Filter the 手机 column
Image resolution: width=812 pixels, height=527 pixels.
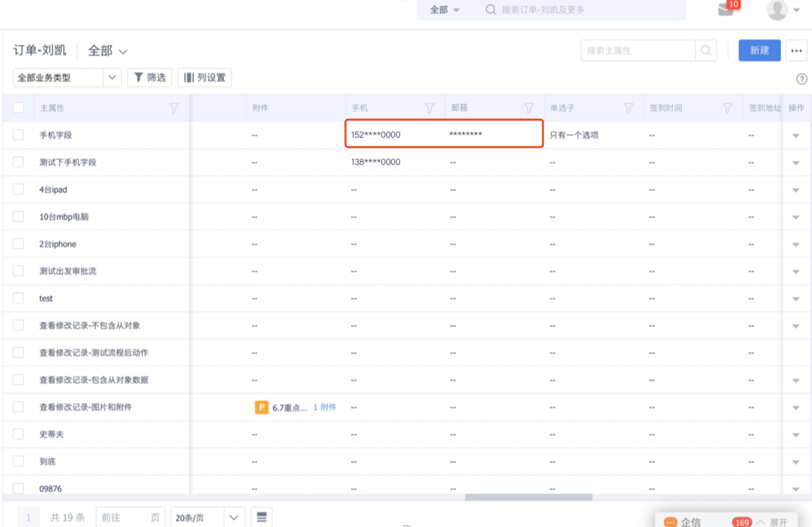[x=430, y=108]
